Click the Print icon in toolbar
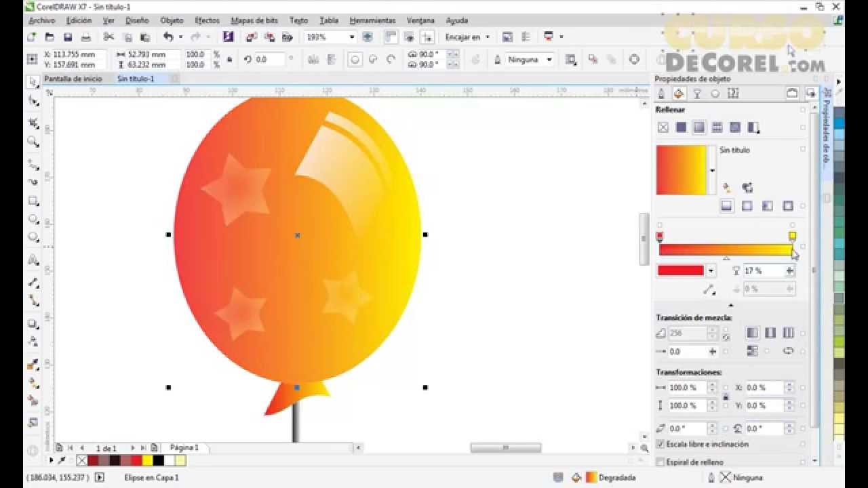The image size is (868, 488). click(86, 37)
